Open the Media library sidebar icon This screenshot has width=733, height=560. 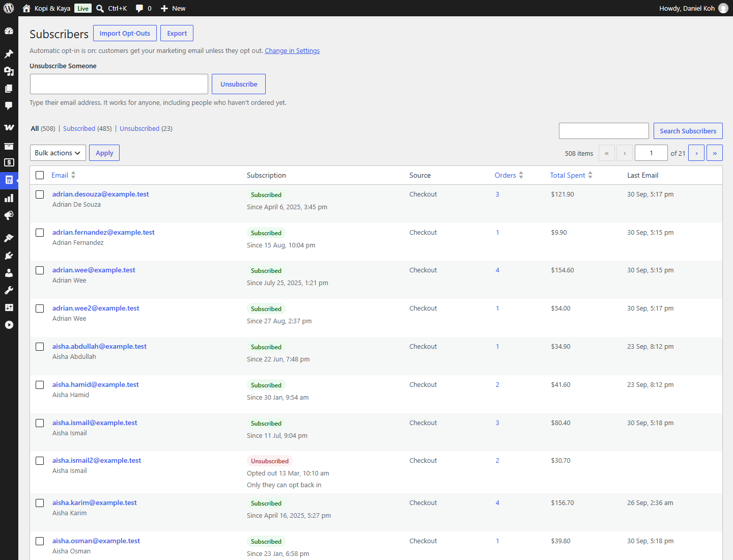pyautogui.click(x=9, y=71)
